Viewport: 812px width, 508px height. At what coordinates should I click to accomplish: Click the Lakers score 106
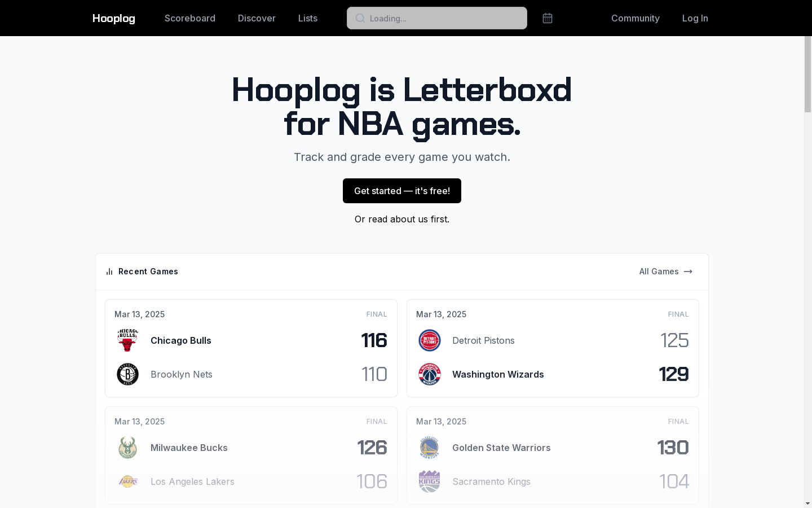tap(372, 481)
